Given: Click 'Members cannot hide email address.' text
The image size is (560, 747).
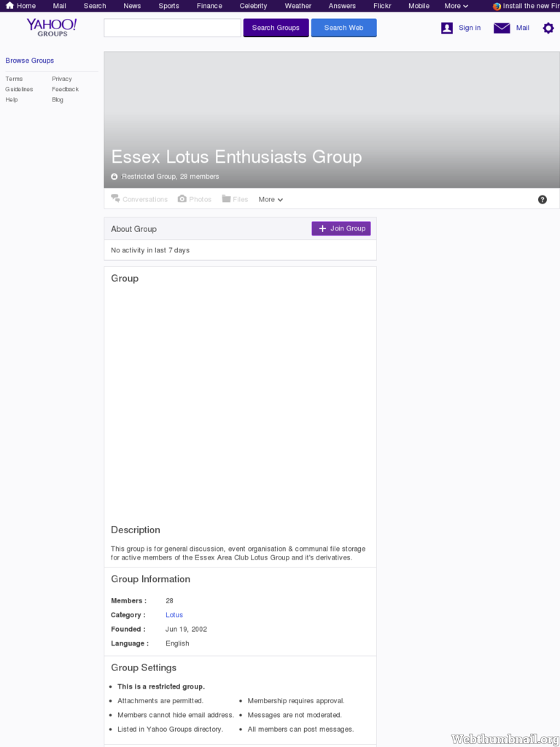Looking at the screenshot, I should click(176, 715).
